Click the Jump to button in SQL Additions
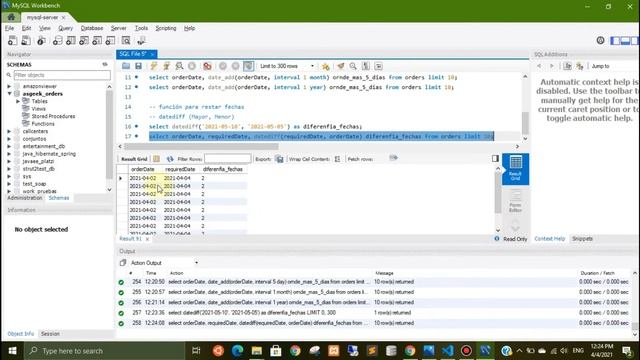640x360 pixels. click(x=600, y=66)
